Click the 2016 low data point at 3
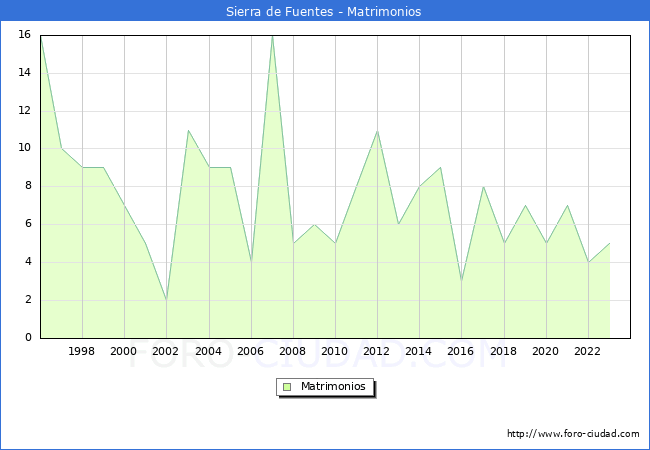This screenshot has height=450, width=650. [x=461, y=281]
